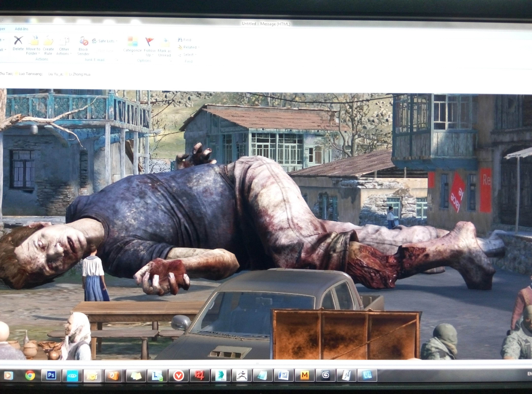This screenshot has height=394, width=532.
Task: Click the Follow Up red flag icon
Action: [x=149, y=42]
